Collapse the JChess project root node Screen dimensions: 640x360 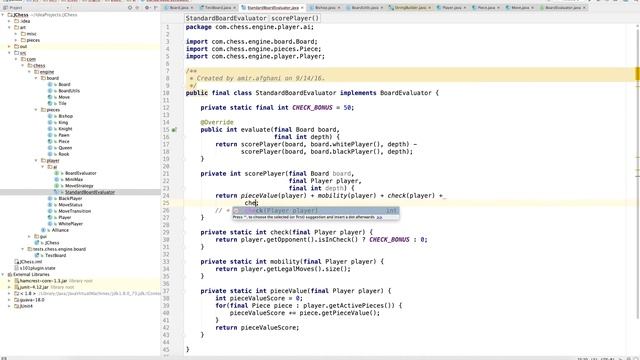pyautogui.click(x=3, y=15)
